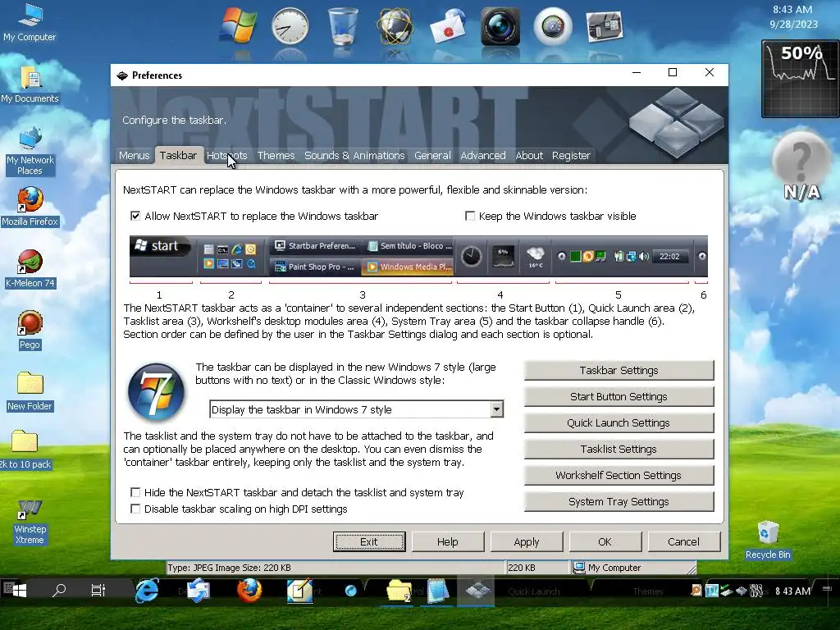Click the taskbar clock showing 8 43 AM
The width and height of the screenshot is (840, 630).
pyautogui.click(x=792, y=591)
